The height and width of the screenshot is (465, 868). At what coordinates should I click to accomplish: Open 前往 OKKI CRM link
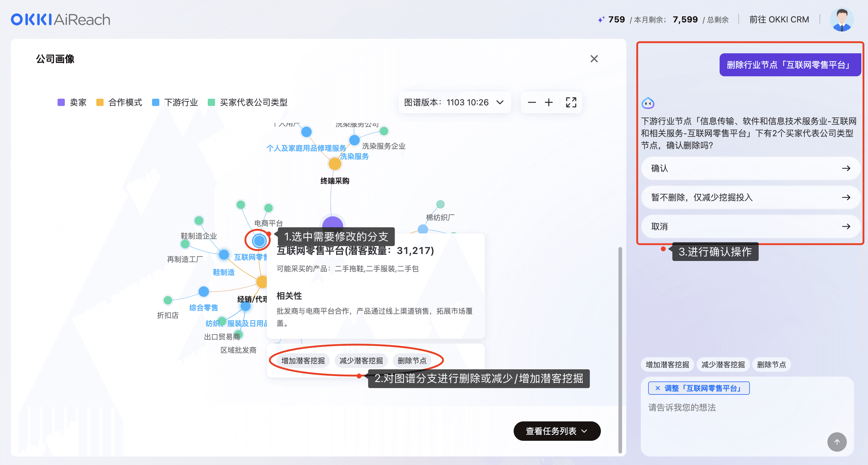779,20
